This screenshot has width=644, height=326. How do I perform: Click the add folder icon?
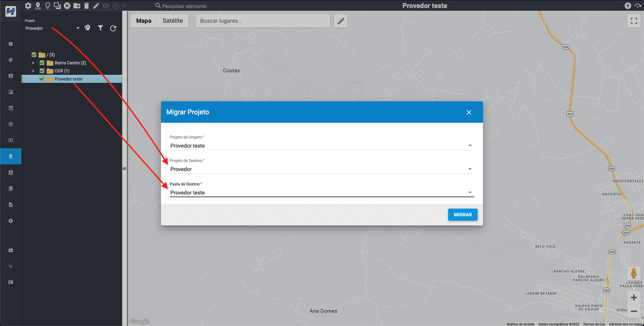click(x=77, y=6)
